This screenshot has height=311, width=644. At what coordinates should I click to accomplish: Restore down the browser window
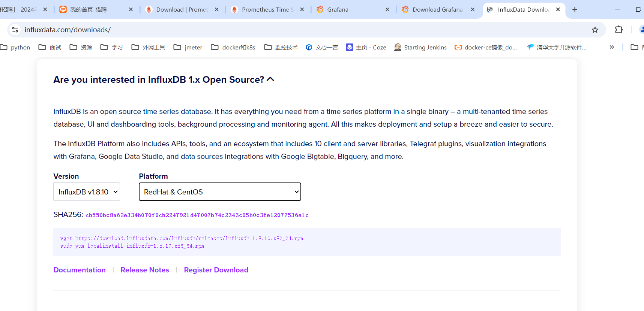638,9
